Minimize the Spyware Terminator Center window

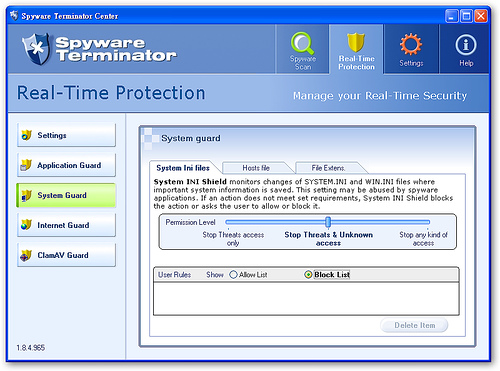(x=451, y=16)
